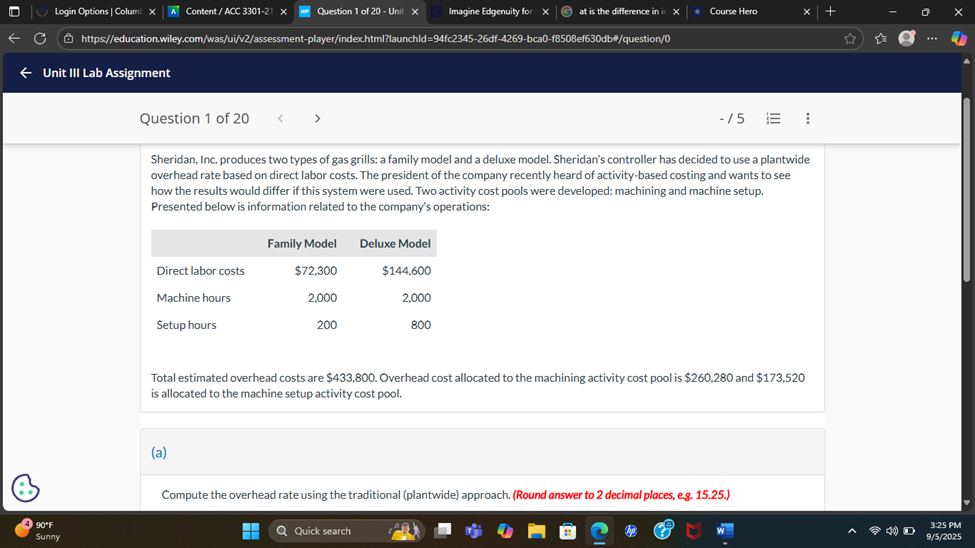Click the Family Model column header
Image resolution: width=975 pixels, height=548 pixels.
click(302, 243)
